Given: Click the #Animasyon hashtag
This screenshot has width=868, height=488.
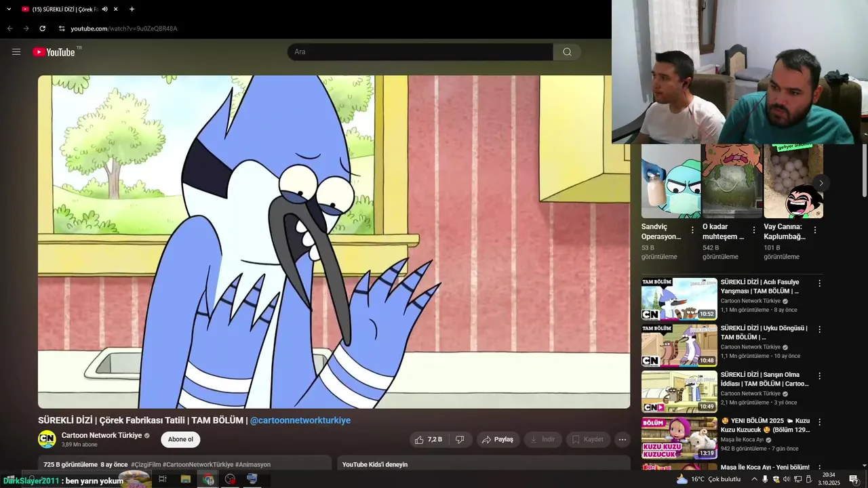Looking at the screenshot, I should tap(253, 464).
